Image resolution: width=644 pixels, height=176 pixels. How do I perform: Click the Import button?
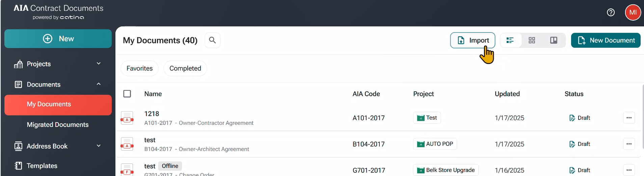click(x=473, y=40)
